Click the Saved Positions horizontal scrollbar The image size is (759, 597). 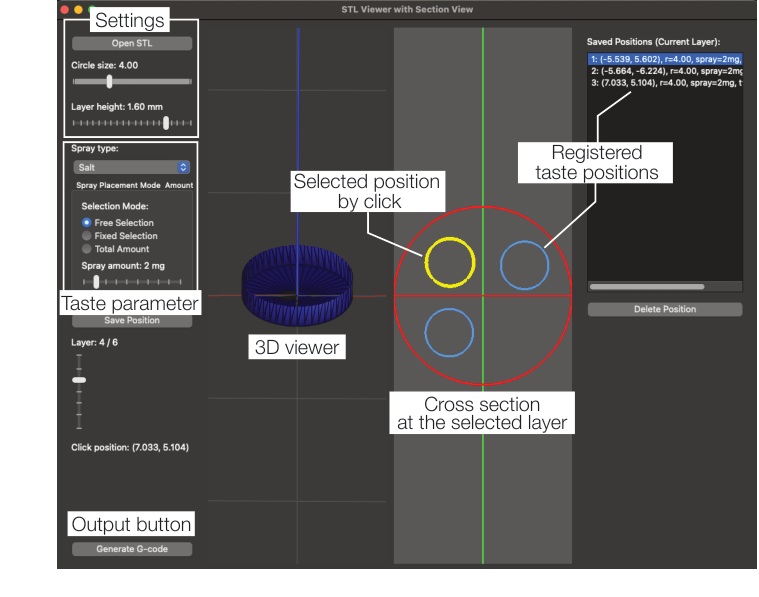647,287
